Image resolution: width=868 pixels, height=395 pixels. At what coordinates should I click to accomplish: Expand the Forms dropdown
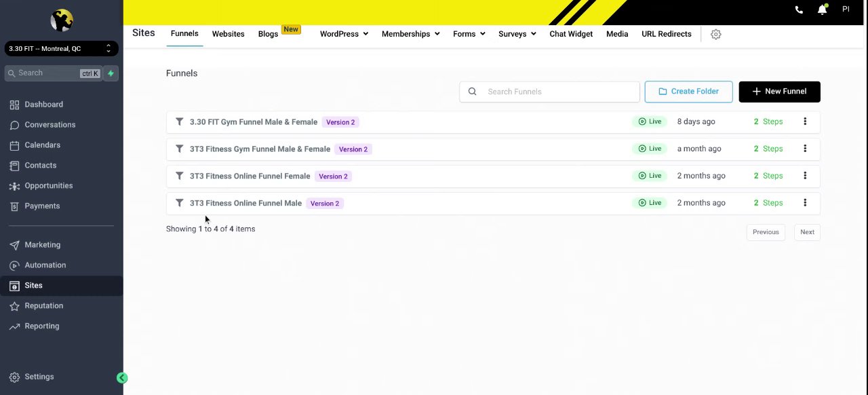469,34
